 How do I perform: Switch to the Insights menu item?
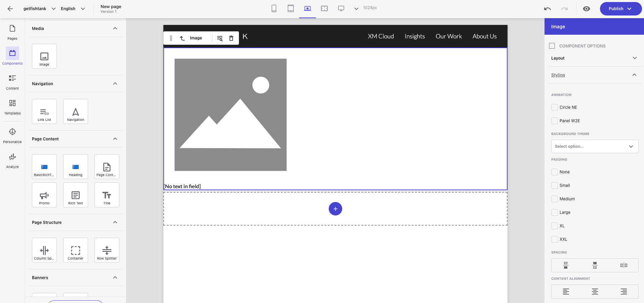pyautogui.click(x=414, y=36)
